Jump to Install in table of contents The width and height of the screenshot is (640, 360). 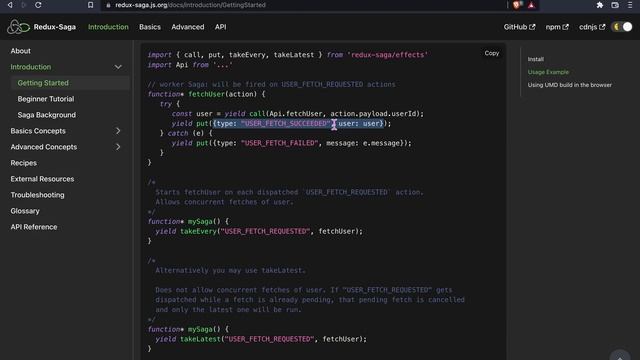coord(536,59)
